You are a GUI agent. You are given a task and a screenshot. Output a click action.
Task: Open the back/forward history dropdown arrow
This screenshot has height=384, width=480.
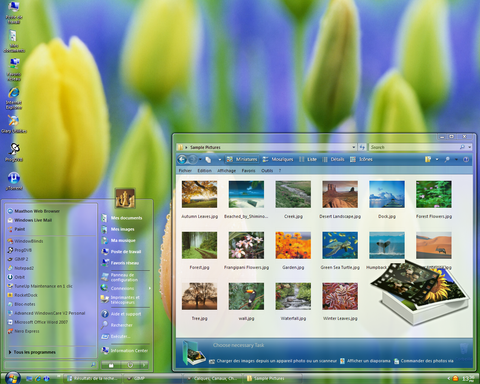200,160
